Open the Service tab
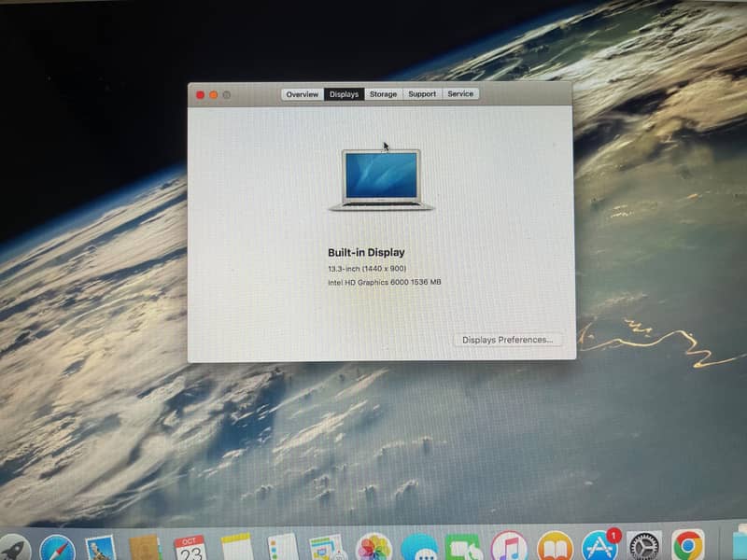Screen dimensions: 747x560 click(460, 94)
